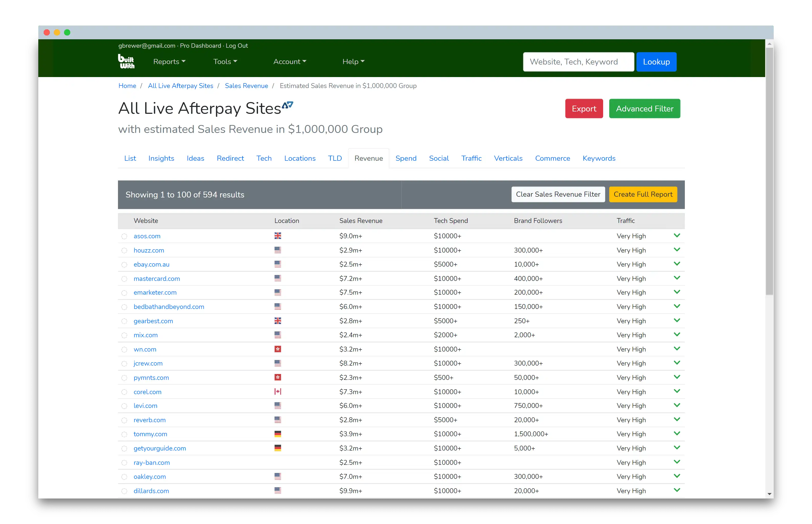Screen dimensions: 812x524
Task: Open the Help dropdown menu
Action: coord(353,61)
